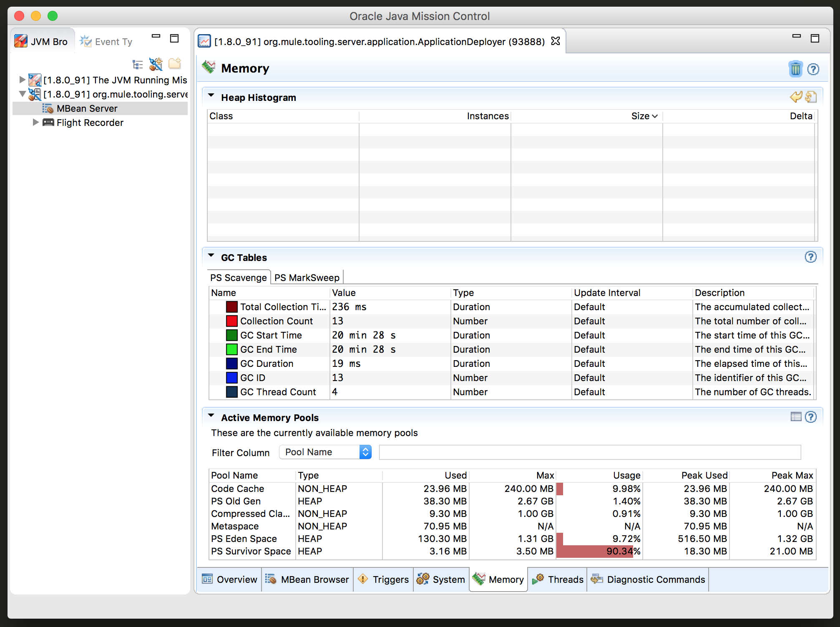Collapse the org.mule.tooling.server node
This screenshot has width=840, height=627.
[22, 94]
